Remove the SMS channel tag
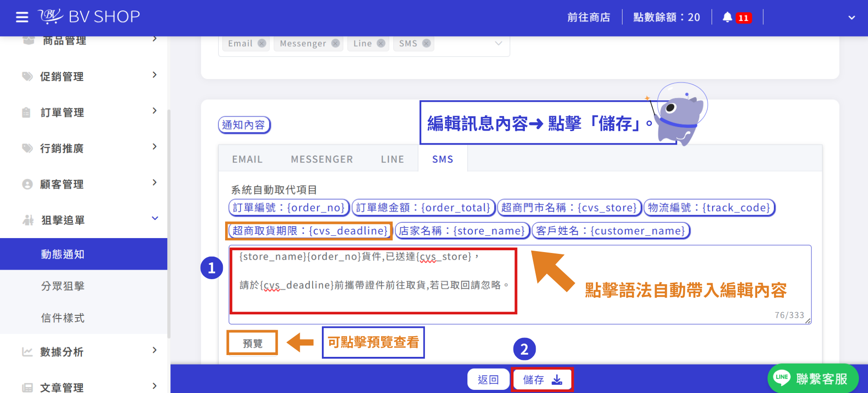The width and height of the screenshot is (868, 393). point(426,43)
